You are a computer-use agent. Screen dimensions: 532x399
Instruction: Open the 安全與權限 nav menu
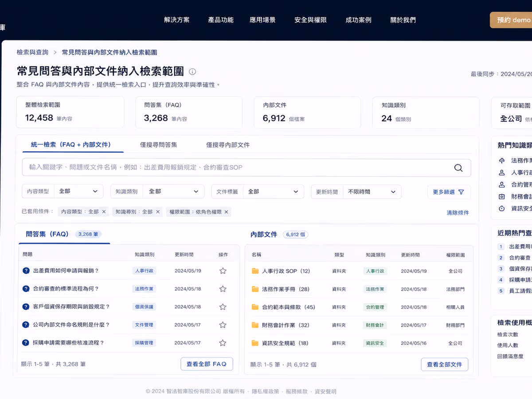click(311, 20)
